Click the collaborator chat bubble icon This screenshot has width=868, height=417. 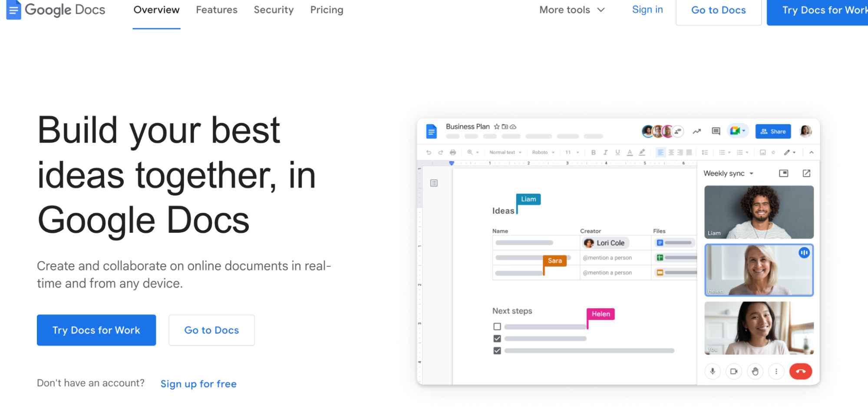pos(678,131)
